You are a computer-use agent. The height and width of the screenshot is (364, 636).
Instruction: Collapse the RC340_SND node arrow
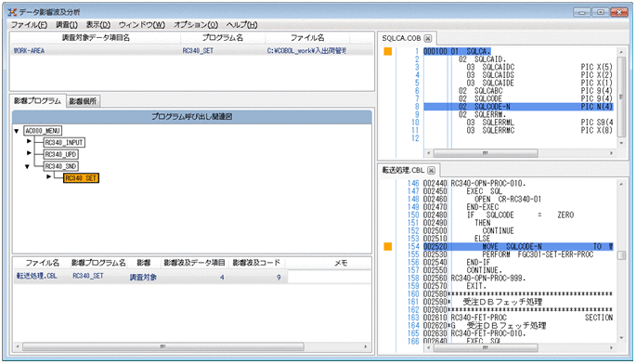(x=27, y=166)
